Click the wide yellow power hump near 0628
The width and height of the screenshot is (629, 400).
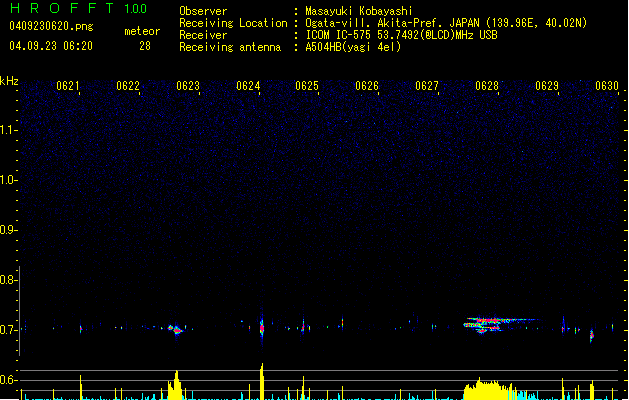[x=487, y=389]
